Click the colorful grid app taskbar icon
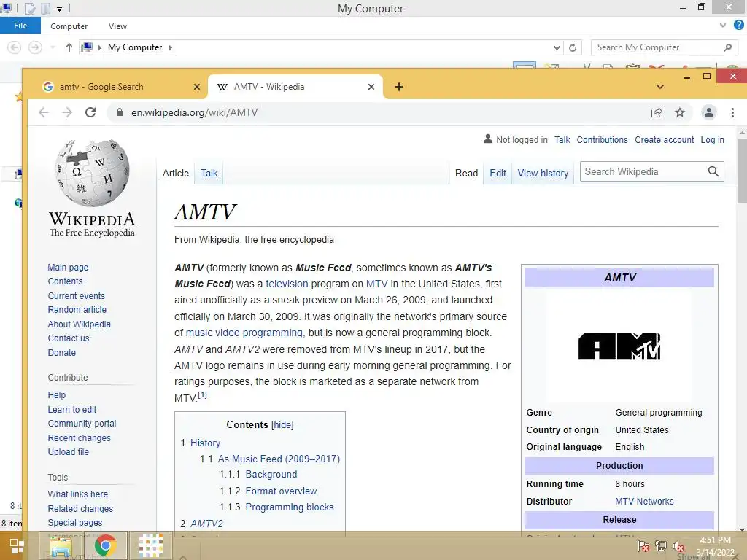Image resolution: width=747 pixels, height=560 pixels. coord(150,545)
